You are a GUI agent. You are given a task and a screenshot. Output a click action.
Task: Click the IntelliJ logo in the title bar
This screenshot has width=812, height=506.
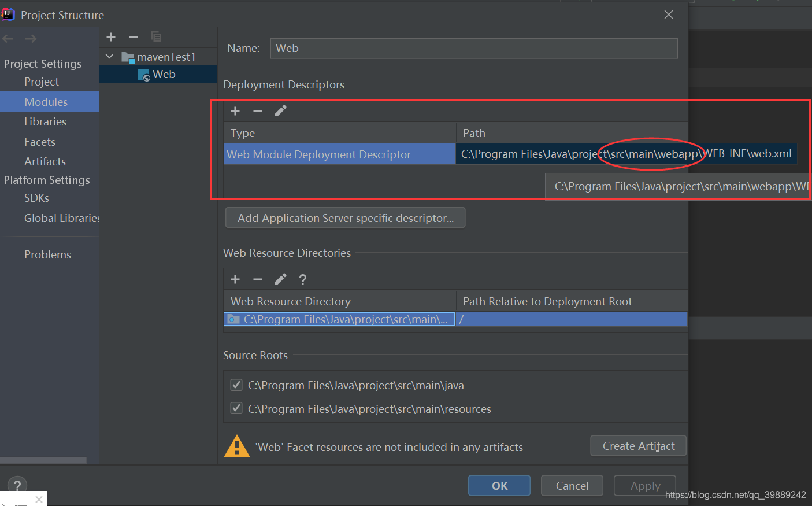8,14
